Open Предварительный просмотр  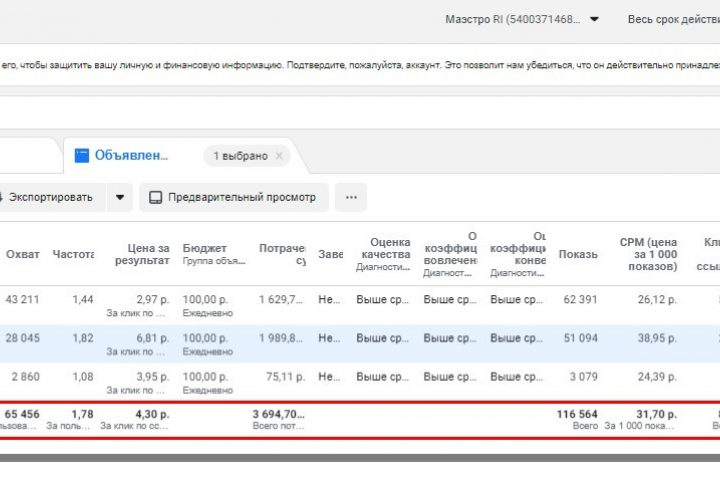coord(234,197)
